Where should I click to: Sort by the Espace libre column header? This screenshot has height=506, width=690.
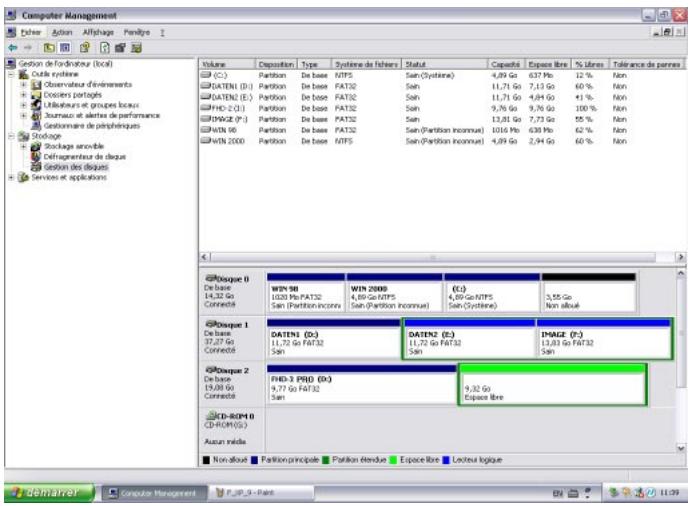coord(548,64)
